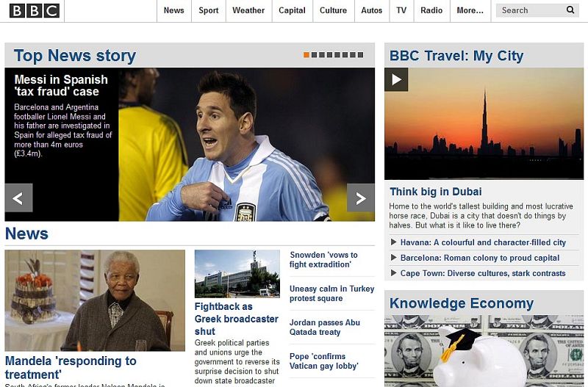Open Mandela 'responding to treatment' headline

[71, 367]
